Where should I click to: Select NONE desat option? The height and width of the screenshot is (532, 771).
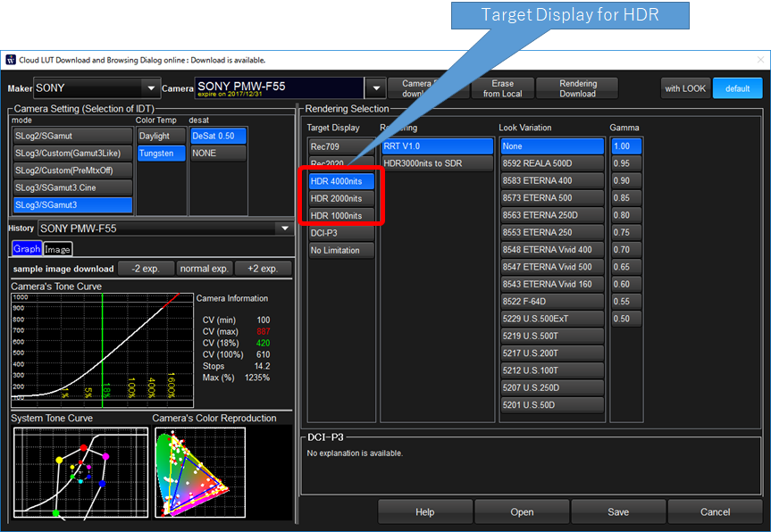pyautogui.click(x=218, y=154)
